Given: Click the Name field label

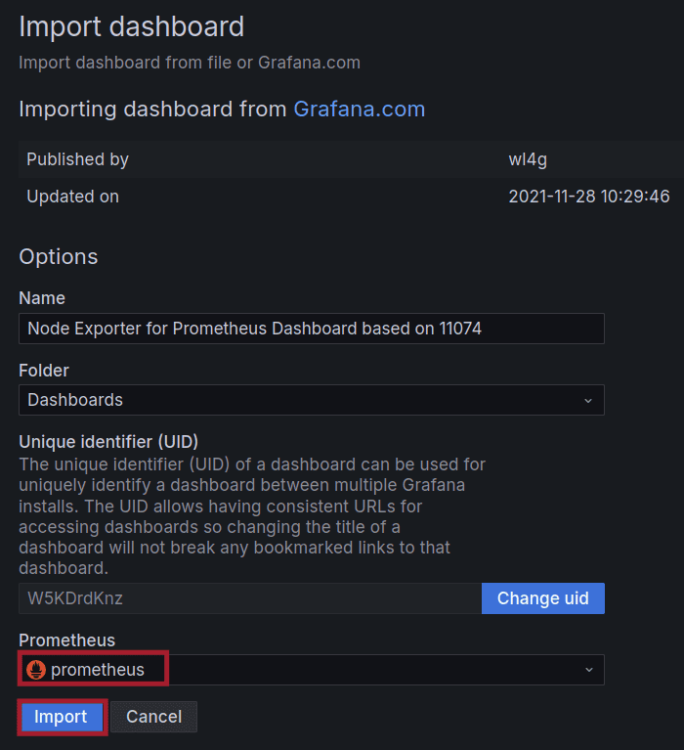Looking at the screenshot, I should tap(42, 298).
